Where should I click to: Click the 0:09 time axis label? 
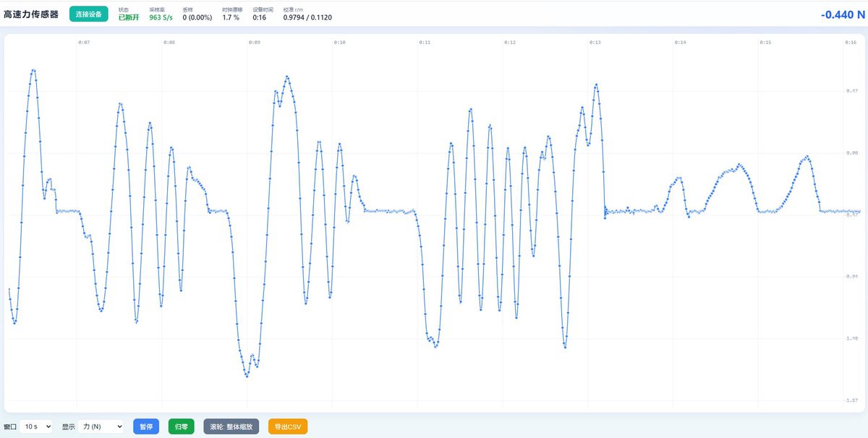255,43
